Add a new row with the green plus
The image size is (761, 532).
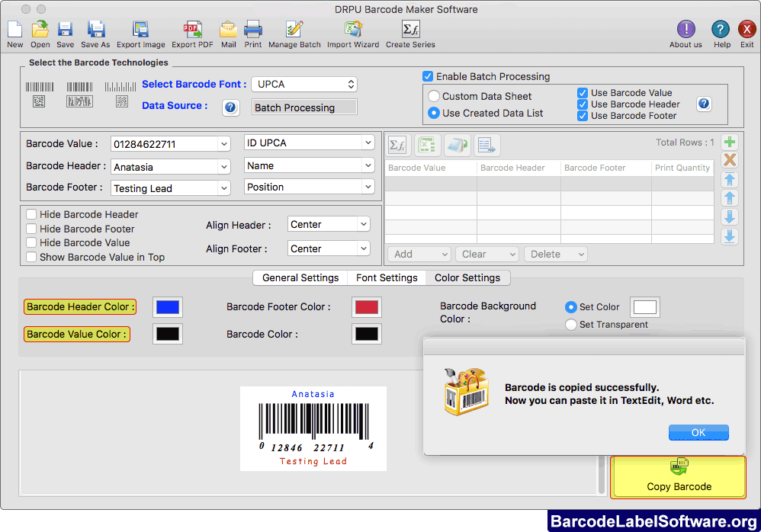(x=729, y=142)
